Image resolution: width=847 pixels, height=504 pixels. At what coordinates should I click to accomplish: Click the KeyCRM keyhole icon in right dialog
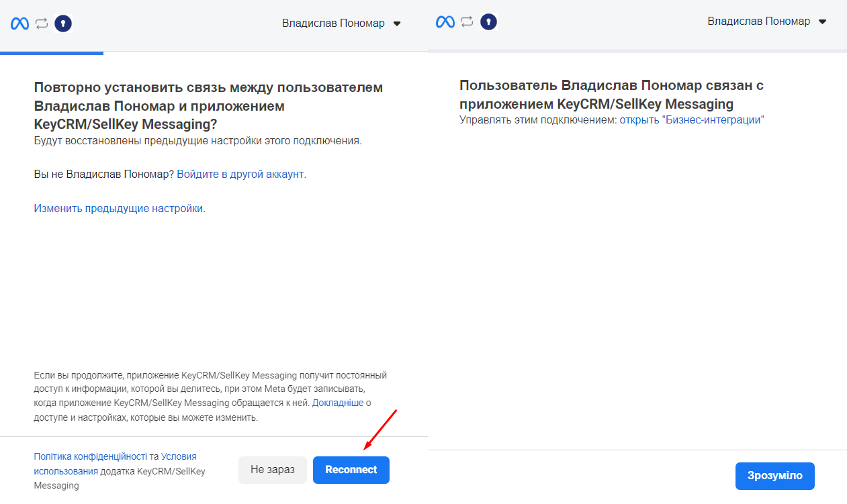[488, 22]
